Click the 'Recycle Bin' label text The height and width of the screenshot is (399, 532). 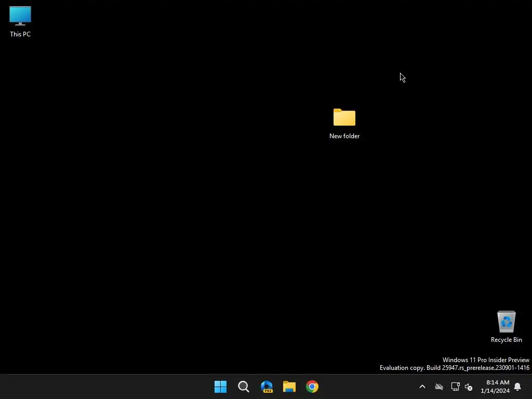(506, 340)
